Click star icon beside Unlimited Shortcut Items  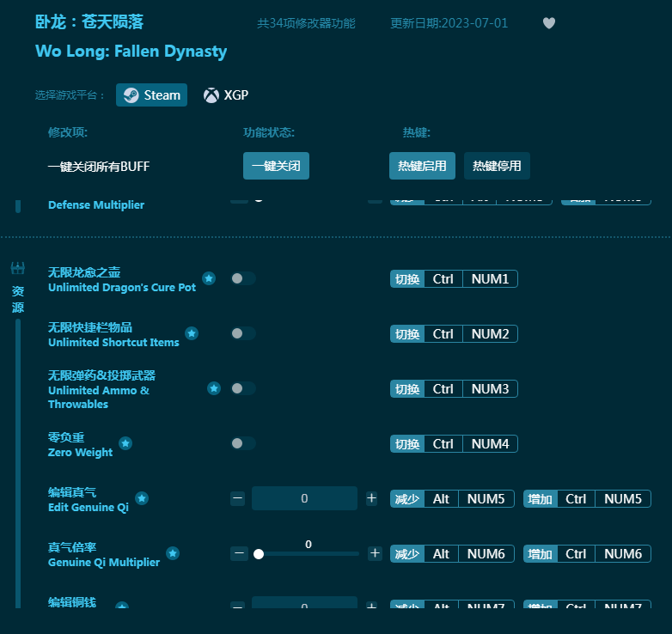tap(192, 333)
